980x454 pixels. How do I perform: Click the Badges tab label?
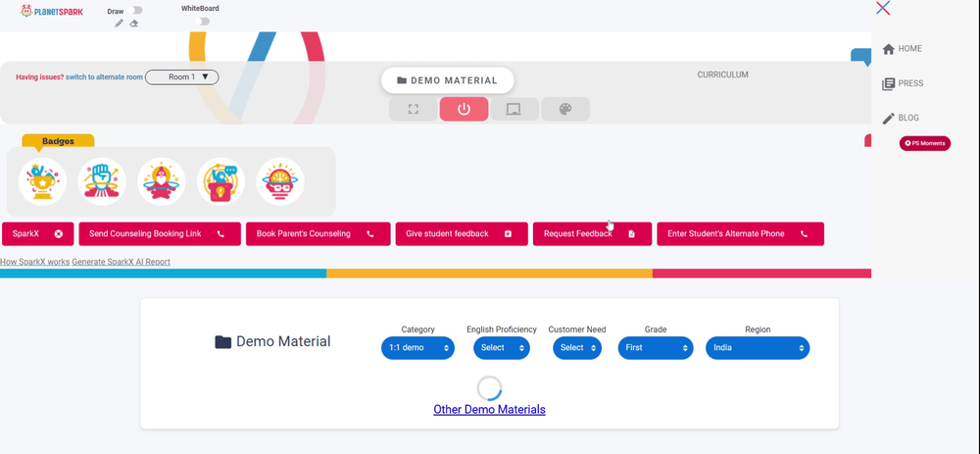(58, 141)
